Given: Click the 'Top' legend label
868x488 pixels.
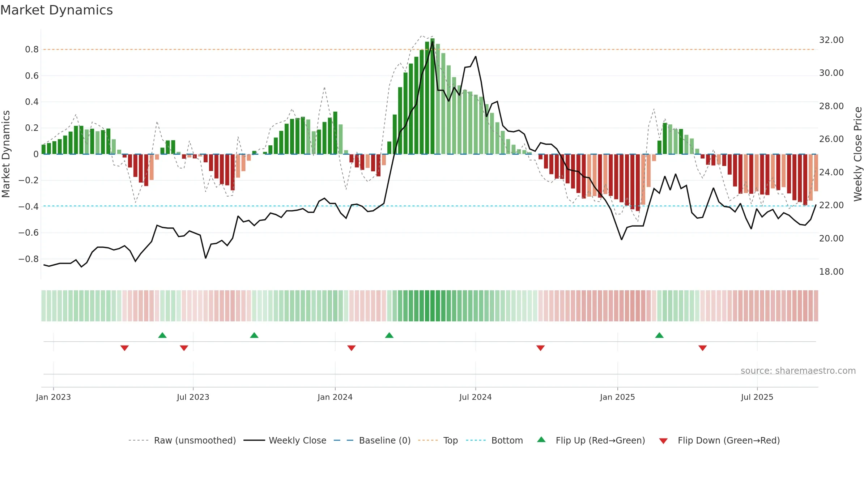Looking at the screenshot, I should pyautogui.click(x=451, y=440).
